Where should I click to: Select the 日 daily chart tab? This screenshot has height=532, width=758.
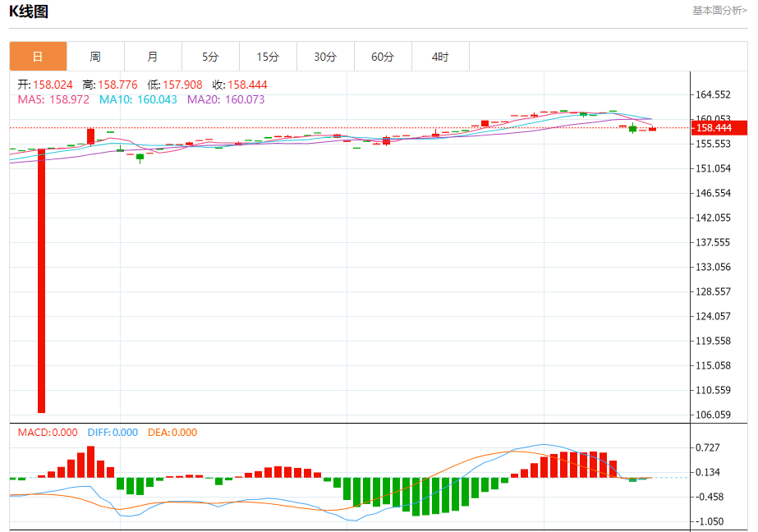[38, 57]
